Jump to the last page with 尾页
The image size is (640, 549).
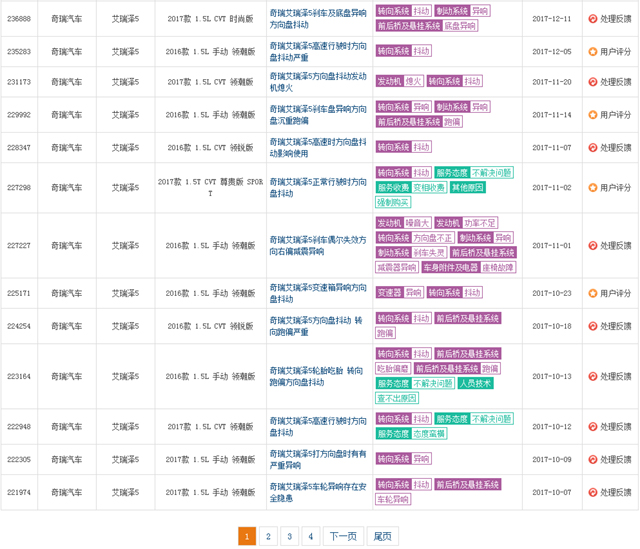[382, 536]
